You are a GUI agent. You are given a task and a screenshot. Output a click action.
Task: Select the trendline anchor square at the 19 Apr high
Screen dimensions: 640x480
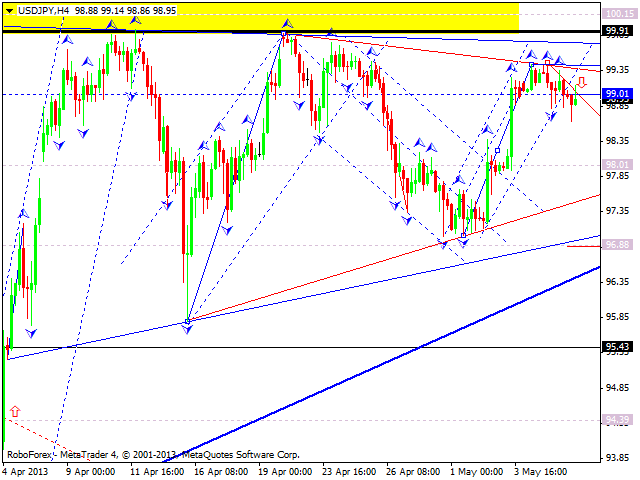[x=283, y=34]
